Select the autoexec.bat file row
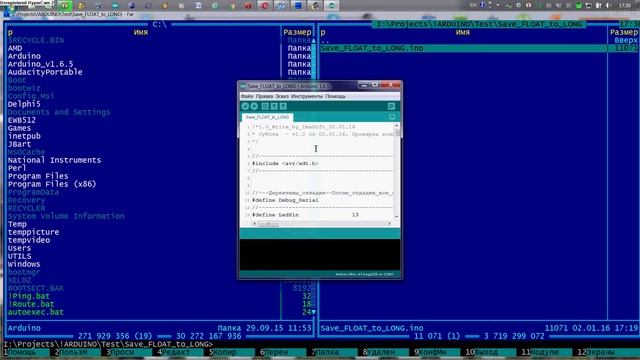The width and height of the screenshot is (640, 360). click(x=36, y=312)
